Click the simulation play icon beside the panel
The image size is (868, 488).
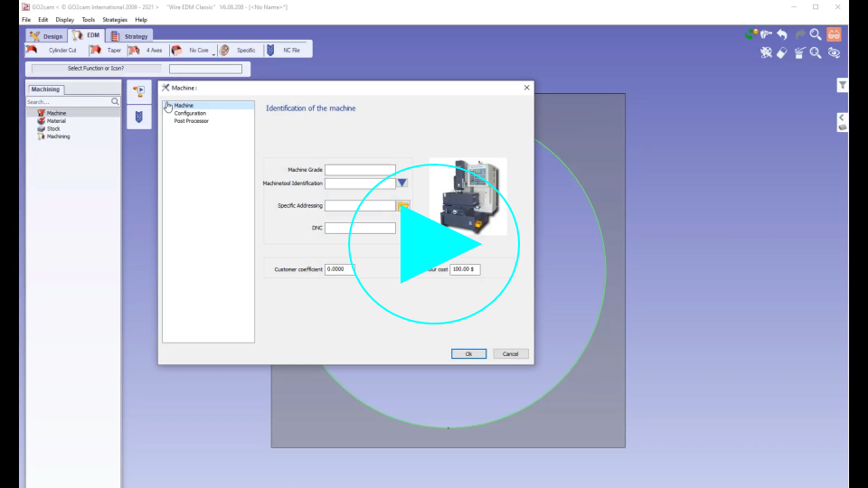tap(139, 91)
